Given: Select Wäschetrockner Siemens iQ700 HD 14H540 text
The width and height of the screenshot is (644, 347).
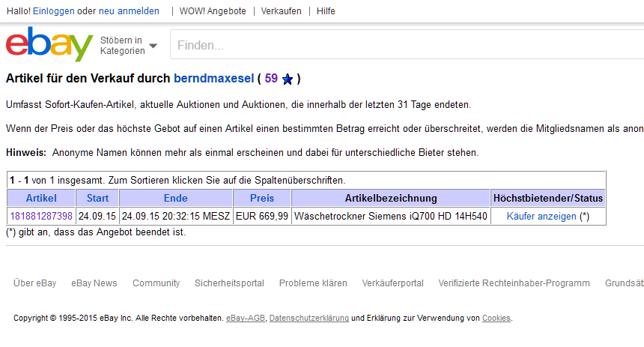Looking at the screenshot, I should point(391,217).
